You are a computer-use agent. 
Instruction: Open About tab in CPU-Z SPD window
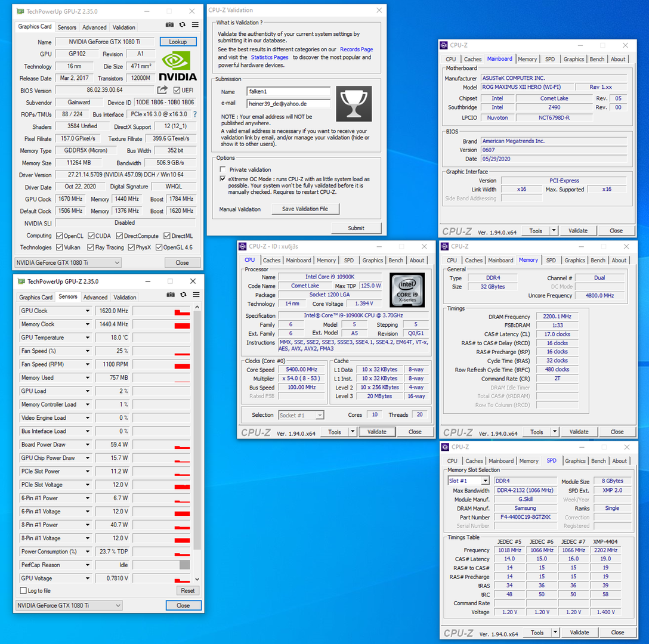[620, 461]
